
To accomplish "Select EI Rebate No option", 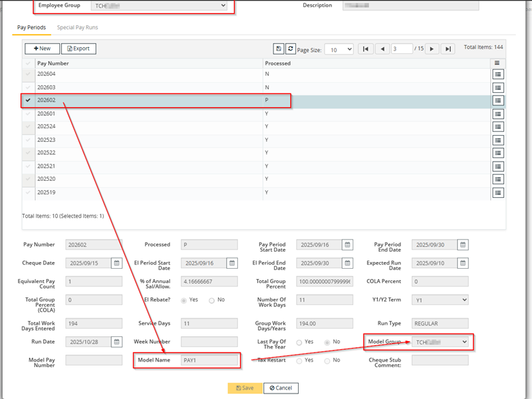I will pyautogui.click(x=211, y=301).
